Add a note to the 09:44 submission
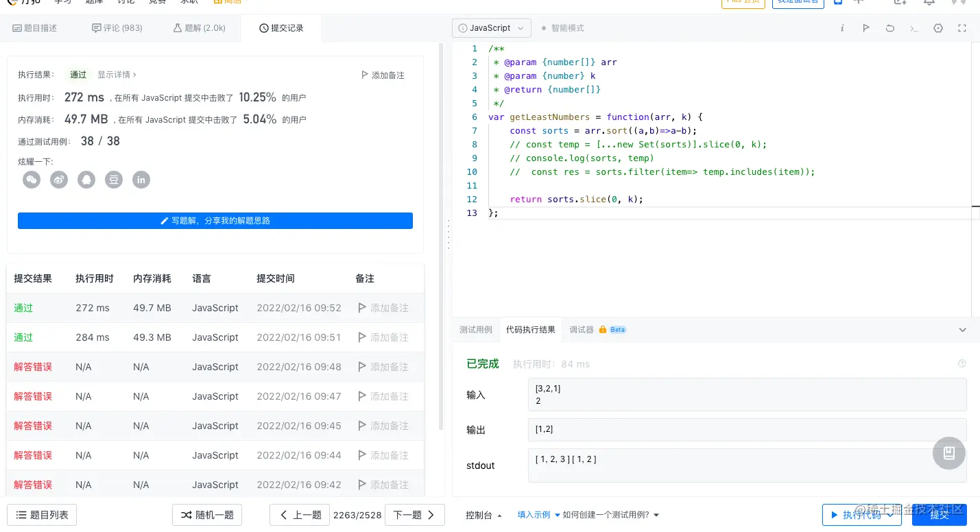This screenshot has height=532, width=980. click(383, 455)
